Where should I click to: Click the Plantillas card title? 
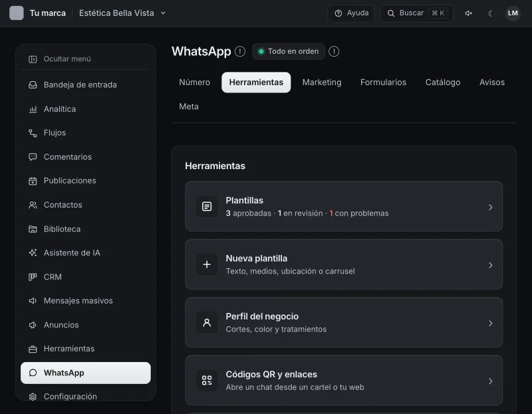pos(244,200)
